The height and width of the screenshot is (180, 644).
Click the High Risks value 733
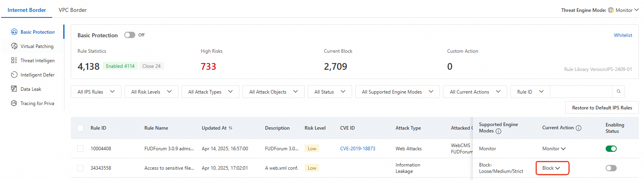(x=208, y=67)
